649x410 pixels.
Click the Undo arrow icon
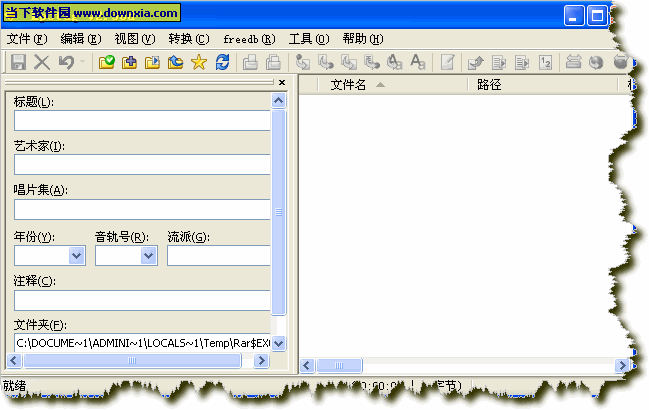[66, 62]
